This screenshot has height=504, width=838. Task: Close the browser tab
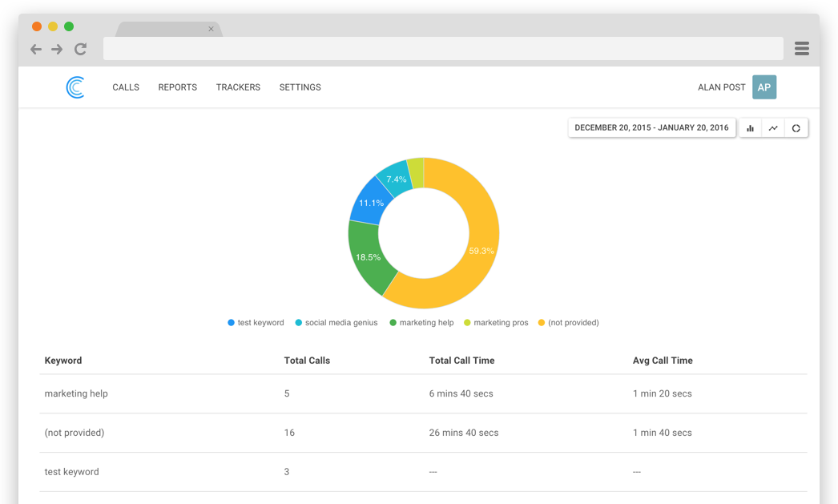212,29
